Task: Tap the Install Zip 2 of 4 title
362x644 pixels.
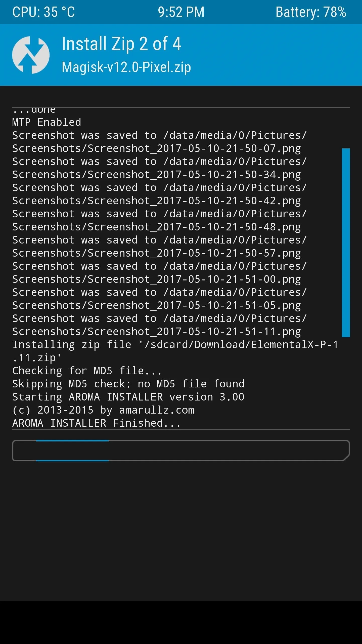Action: click(x=121, y=44)
